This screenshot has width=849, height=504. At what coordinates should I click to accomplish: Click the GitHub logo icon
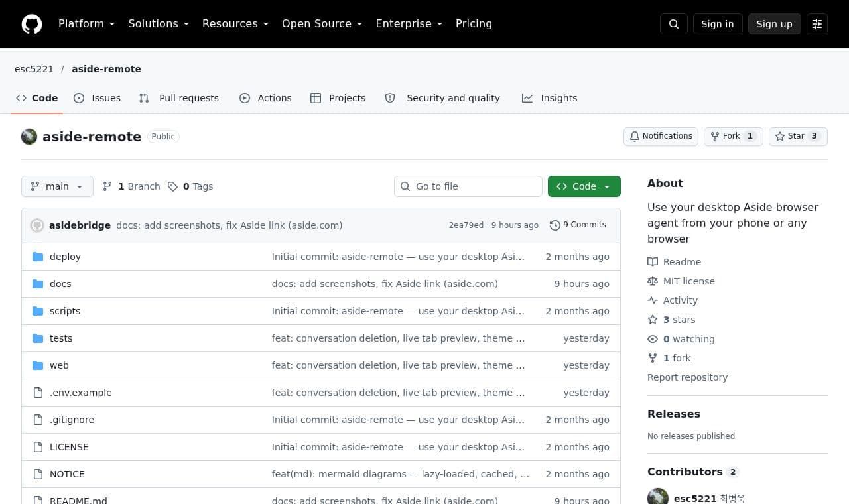[32, 24]
